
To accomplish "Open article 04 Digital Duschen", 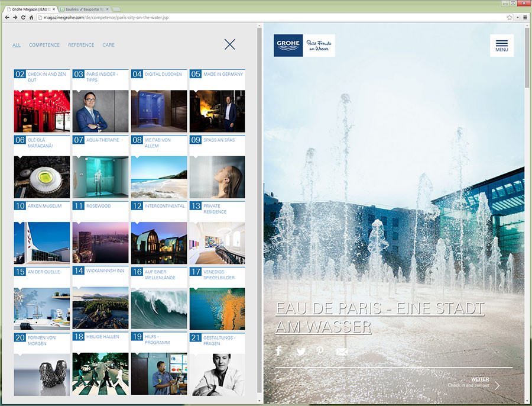I will point(159,101).
